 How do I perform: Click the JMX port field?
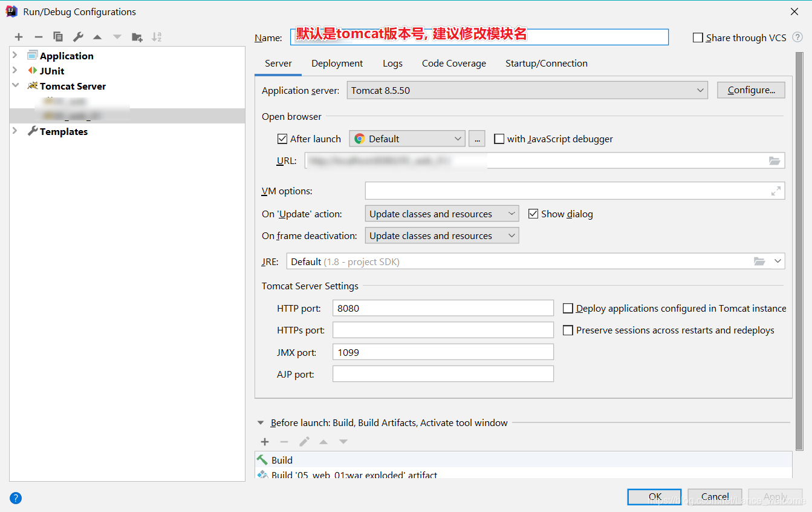tap(443, 352)
